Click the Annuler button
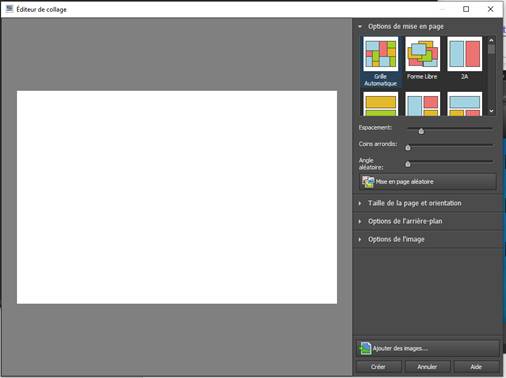Viewport: 506px width, 378px height. tap(427, 367)
